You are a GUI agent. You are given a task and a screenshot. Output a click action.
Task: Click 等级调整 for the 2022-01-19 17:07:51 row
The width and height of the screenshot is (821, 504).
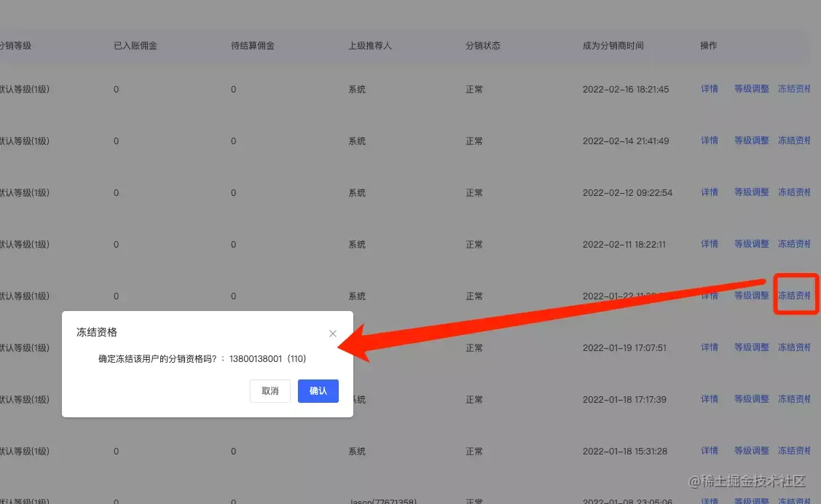pos(751,347)
